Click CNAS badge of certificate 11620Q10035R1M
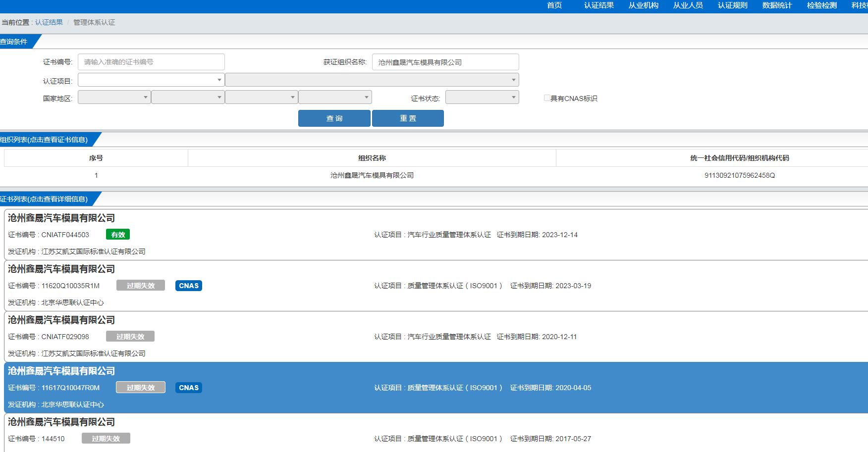Image resolution: width=868 pixels, height=452 pixels. point(189,286)
